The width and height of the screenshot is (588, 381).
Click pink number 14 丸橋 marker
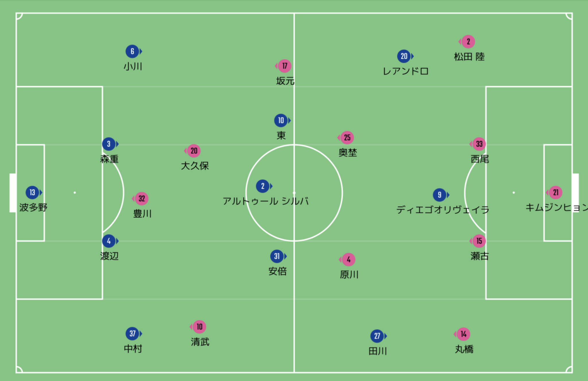coord(463,334)
